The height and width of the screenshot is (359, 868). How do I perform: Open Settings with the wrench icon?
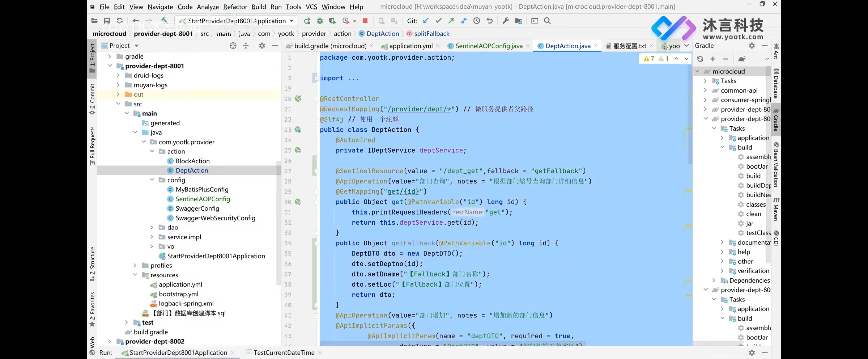coord(506,21)
